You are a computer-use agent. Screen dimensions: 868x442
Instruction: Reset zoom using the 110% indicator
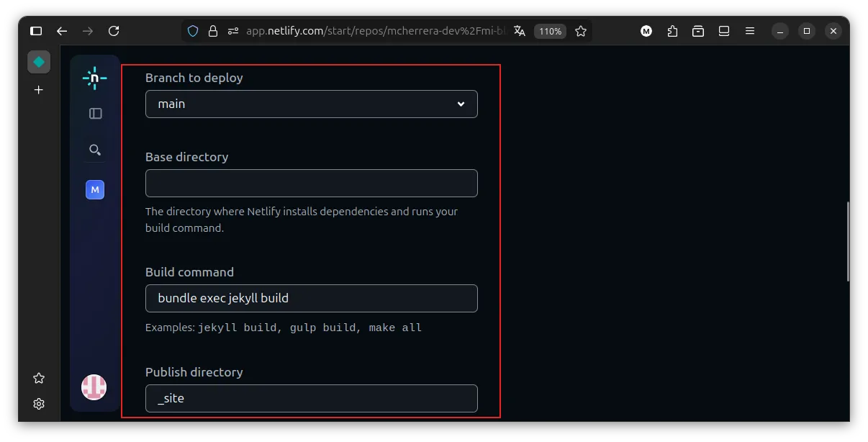(550, 31)
